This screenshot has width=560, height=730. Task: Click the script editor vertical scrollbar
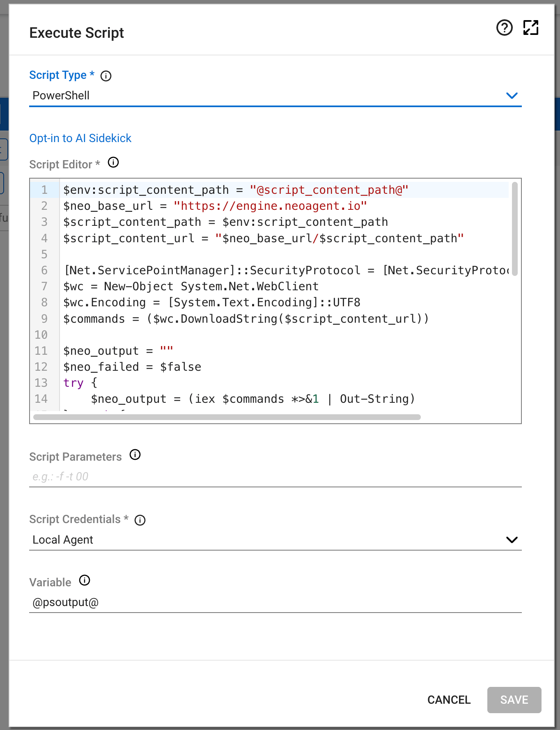[x=515, y=228]
